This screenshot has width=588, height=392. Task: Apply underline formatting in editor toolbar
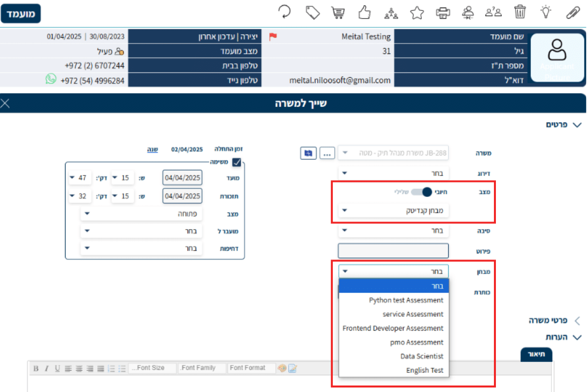pos(58,368)
